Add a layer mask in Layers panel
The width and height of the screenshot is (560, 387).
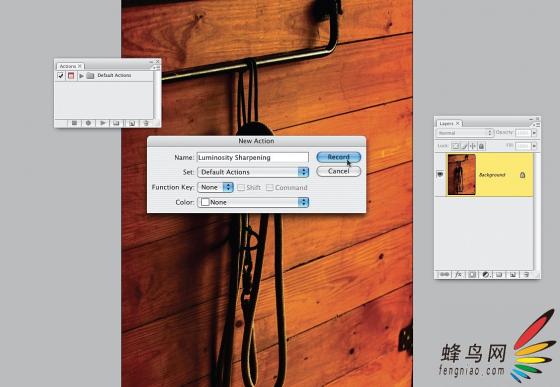point(472,274)
